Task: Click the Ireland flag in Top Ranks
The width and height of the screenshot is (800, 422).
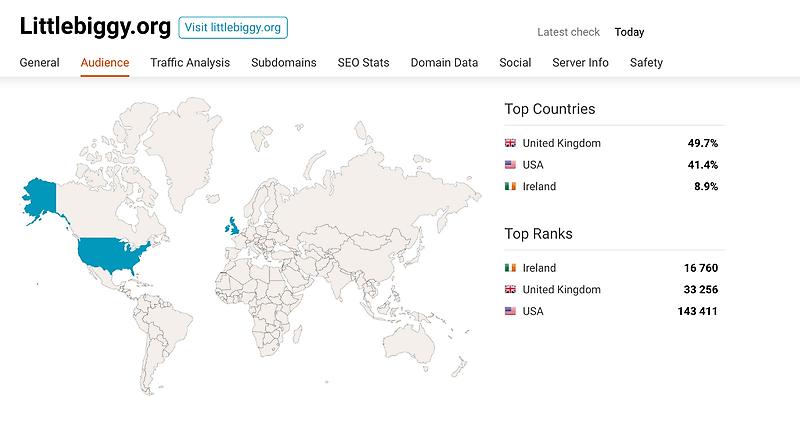Action: click(x=510, y=268)
